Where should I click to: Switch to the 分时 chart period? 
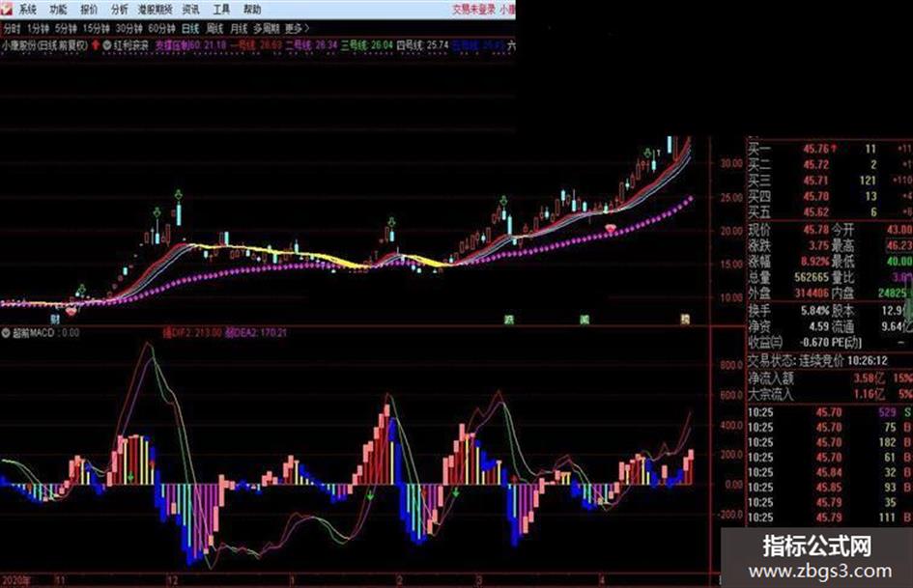click(x=12, y=28)
